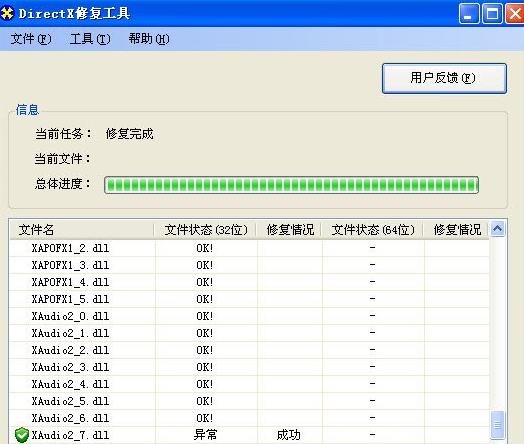
Task: Sort by the 文件名 column header
Action: [82, 230]
